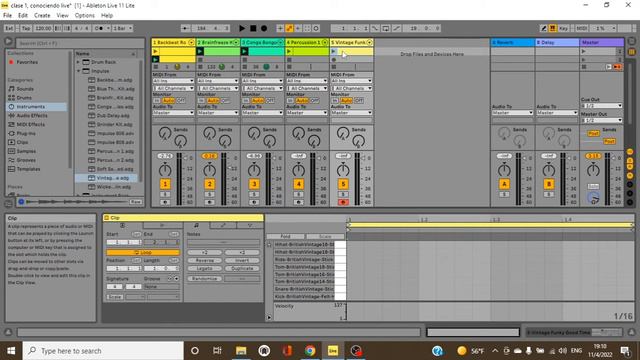Viewport: 640px width, 360px height.
Task: Open the Edit menu
Action: pyautogui.click(x=23, y=16)
